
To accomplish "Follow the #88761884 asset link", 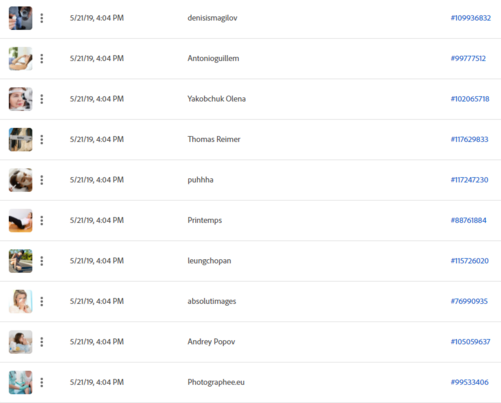I will click(469, 220).
